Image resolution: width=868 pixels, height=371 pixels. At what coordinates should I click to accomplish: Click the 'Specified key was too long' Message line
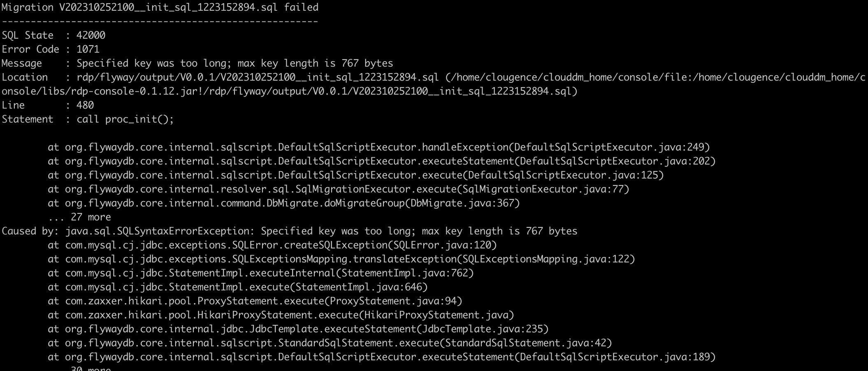coord(234,63)
